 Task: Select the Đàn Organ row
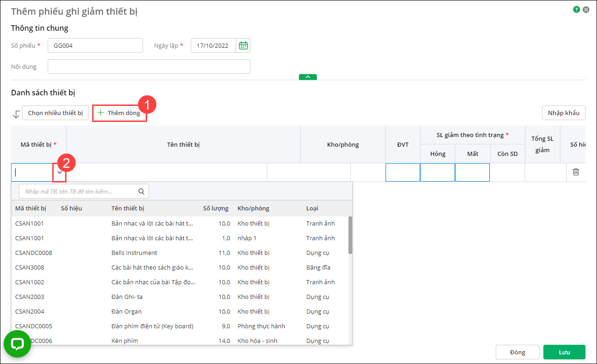180,312
